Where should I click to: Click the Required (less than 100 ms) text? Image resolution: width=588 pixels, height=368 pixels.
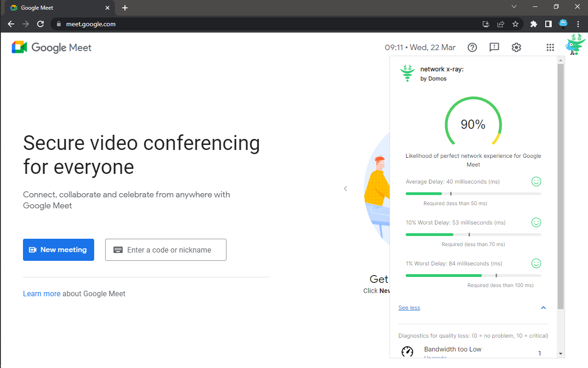500,285
